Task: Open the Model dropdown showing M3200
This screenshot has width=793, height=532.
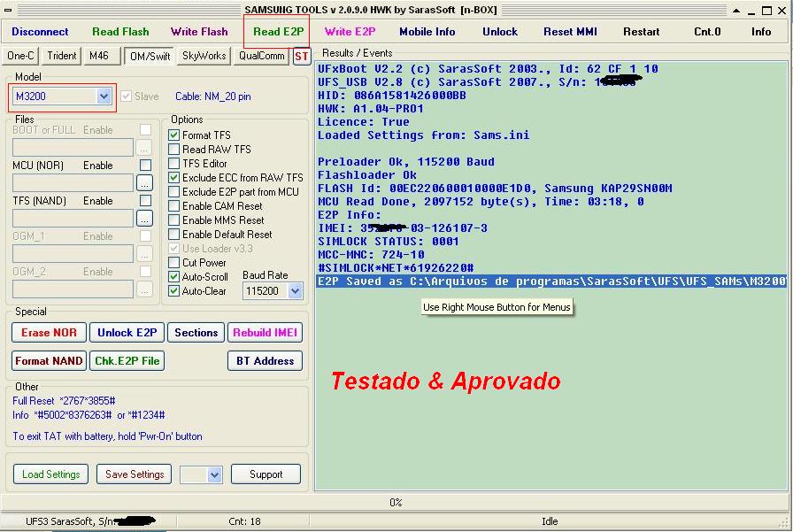Action: pos(62,96)
